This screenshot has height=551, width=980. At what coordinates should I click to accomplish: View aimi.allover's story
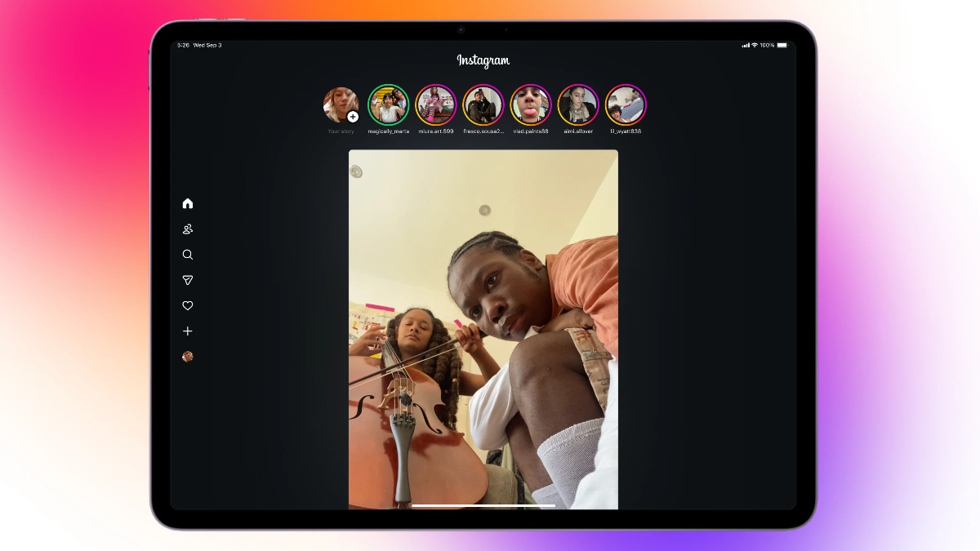tap(578, 104)
